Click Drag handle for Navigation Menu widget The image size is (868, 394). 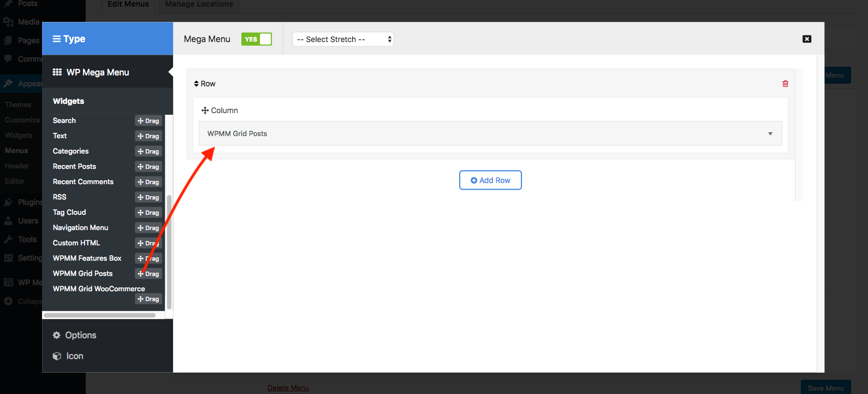click(x=148, y=228)
